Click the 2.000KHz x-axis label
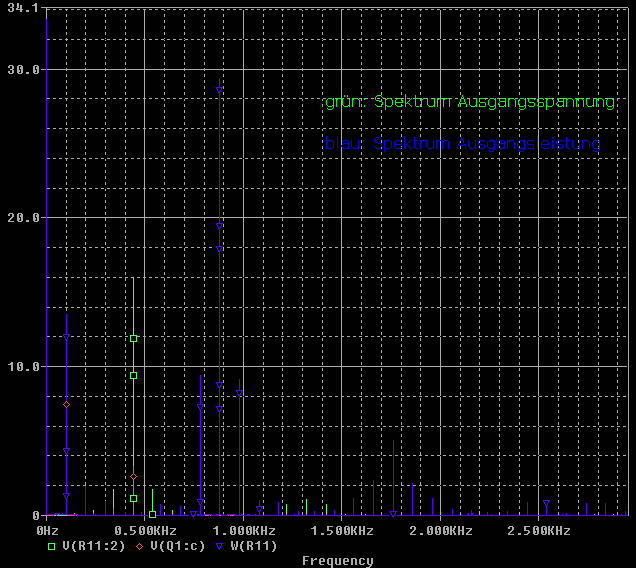The height and width of the screenshot is (568, 636). pos(440,531)
